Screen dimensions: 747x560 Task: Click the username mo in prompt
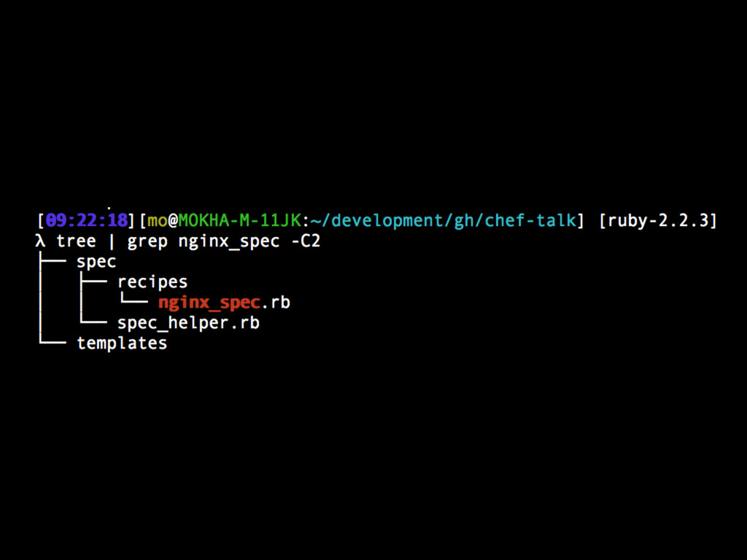158,220
